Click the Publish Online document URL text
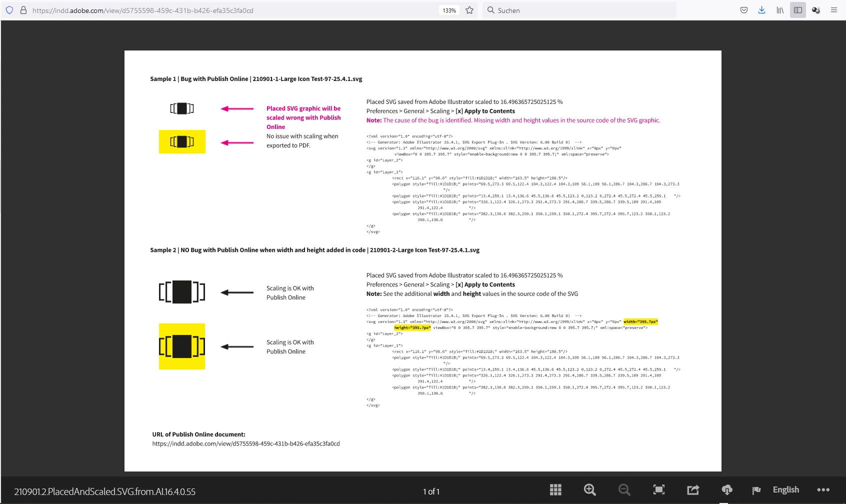 pyautogui.click(x=246, y=444)
